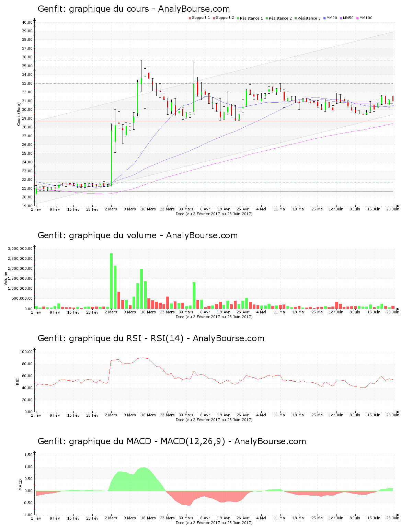Click the 19.00 price axis value

[27, 206]
